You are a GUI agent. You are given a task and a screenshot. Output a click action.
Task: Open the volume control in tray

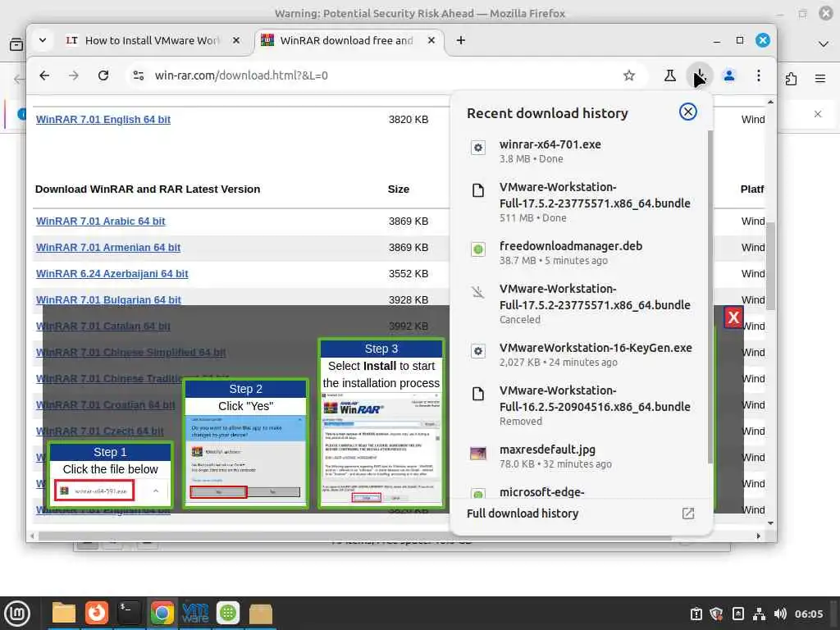tap(780, 614)
